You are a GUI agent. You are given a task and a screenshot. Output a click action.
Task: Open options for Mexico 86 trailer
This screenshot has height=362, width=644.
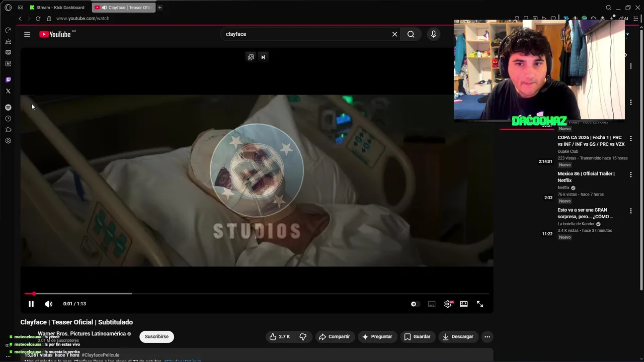pos(631,174)
